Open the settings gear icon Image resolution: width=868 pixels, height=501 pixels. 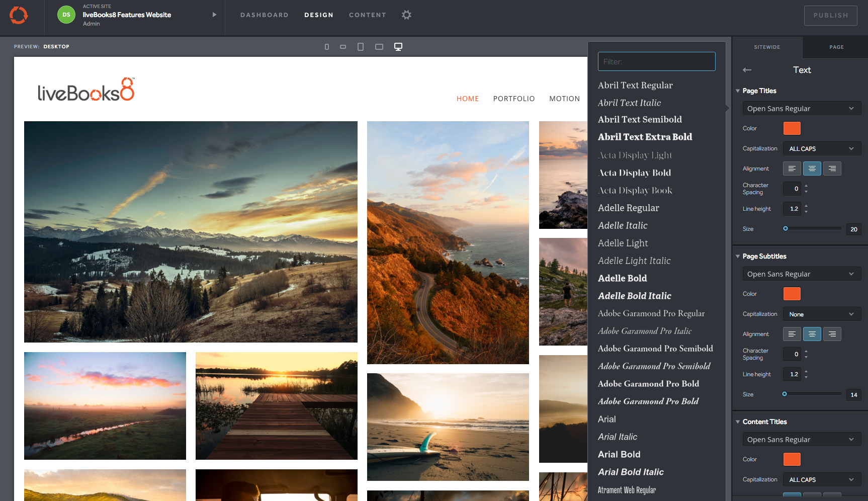(406, 15)
